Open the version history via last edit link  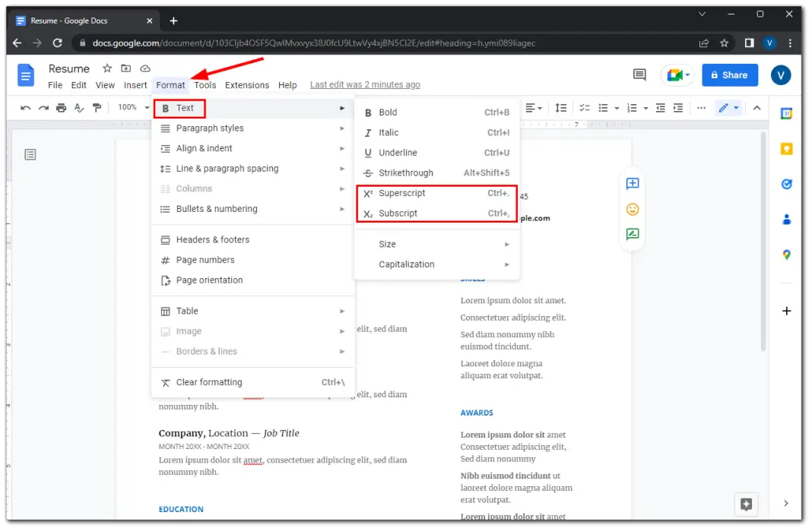pyautogui.click(x=365, y=84)
